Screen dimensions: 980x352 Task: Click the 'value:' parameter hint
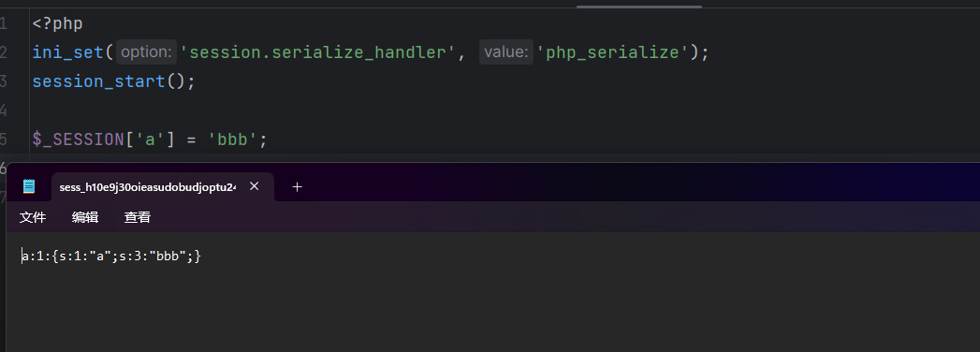click(x=506, y=51)
